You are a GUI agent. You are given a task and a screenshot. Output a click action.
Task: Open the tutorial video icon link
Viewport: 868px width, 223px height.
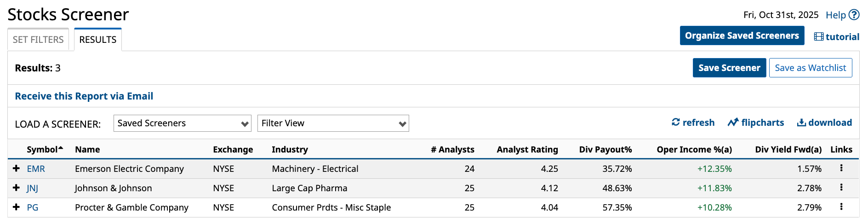pos(818,37)
